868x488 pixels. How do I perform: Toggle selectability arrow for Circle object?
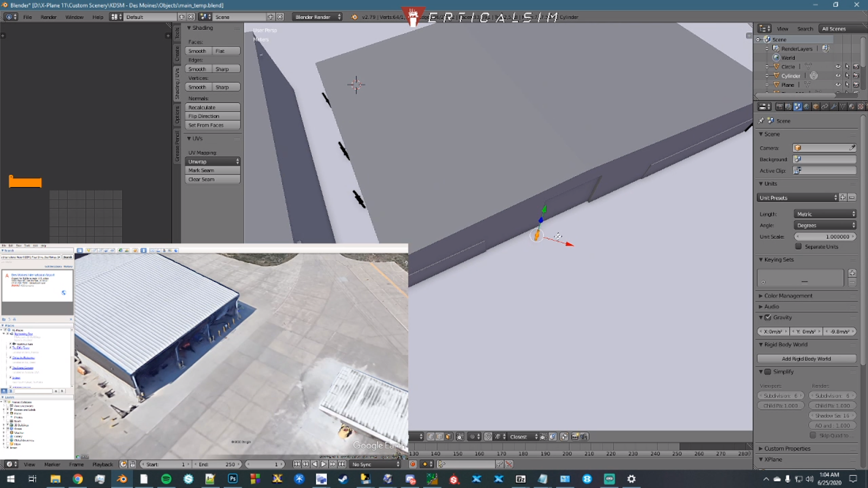(847, 67)
